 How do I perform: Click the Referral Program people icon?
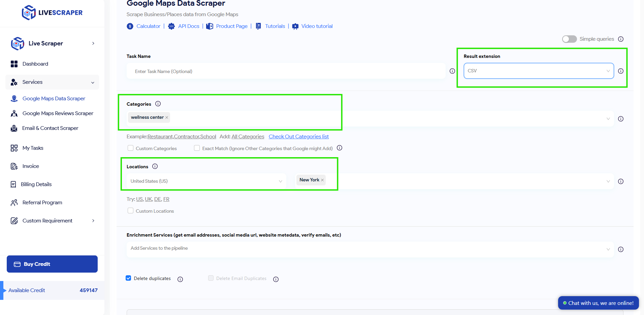click(14, 203)
